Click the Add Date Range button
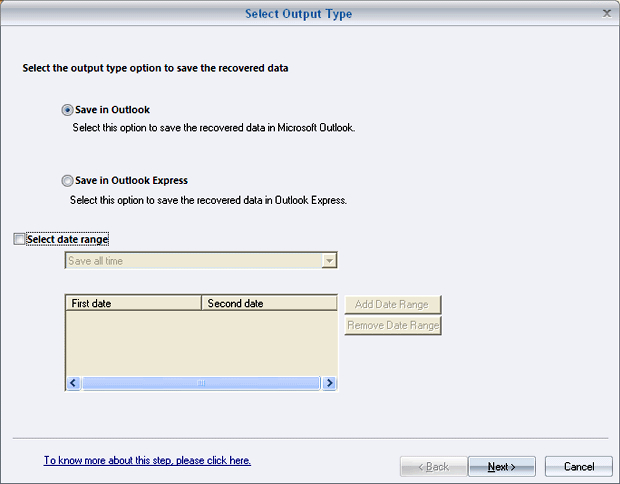620x484 pixels. [393, 304]
